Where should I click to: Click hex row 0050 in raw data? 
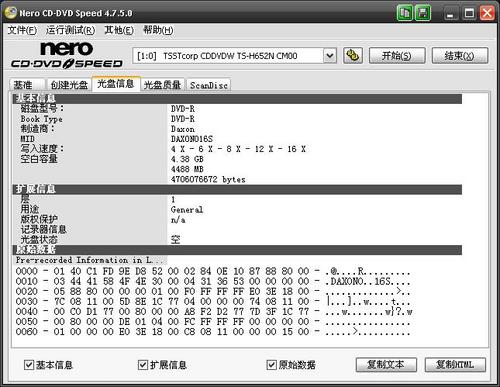click(x=213, y=322)
